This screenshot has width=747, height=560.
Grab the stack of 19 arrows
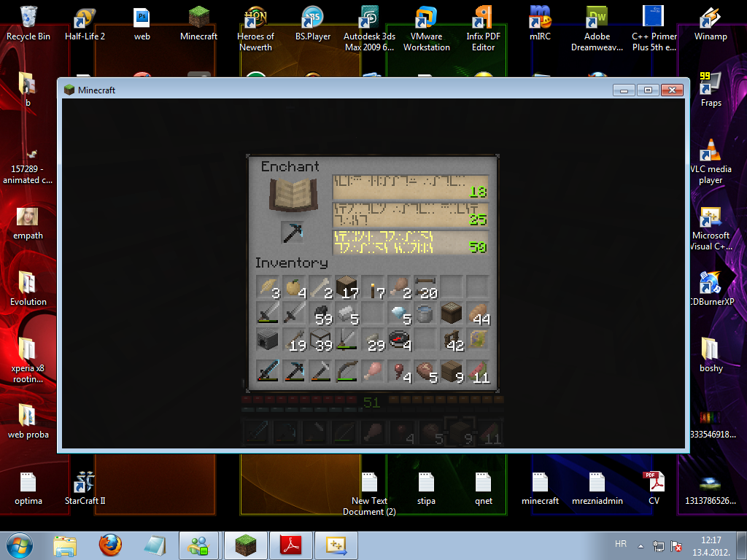click(295, 341)
